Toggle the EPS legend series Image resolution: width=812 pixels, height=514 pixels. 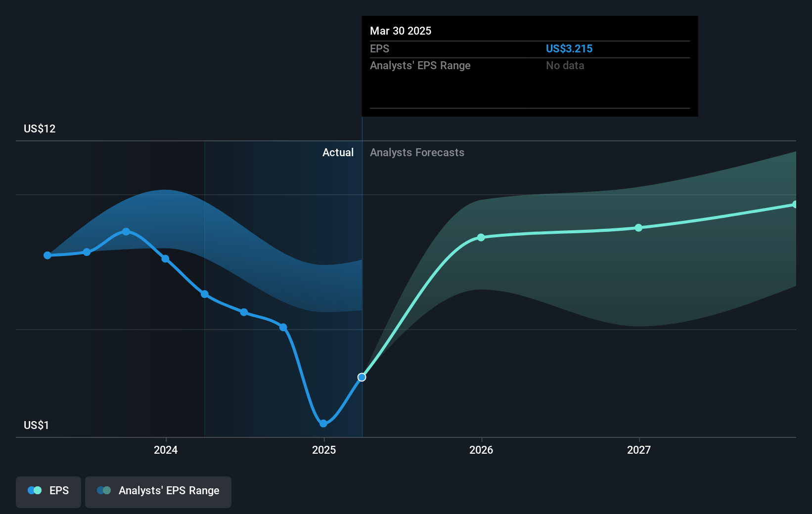(48, 492)
